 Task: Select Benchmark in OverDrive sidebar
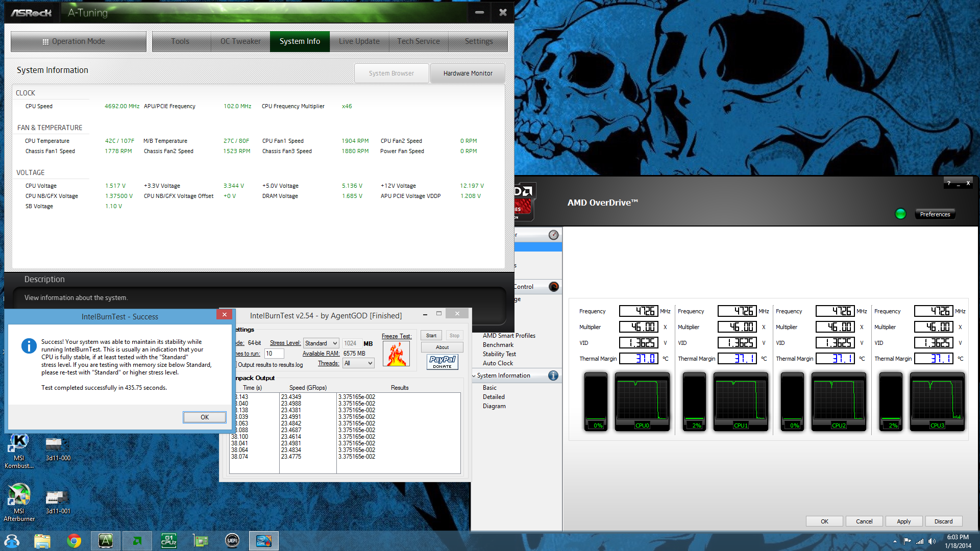(498, 345)
